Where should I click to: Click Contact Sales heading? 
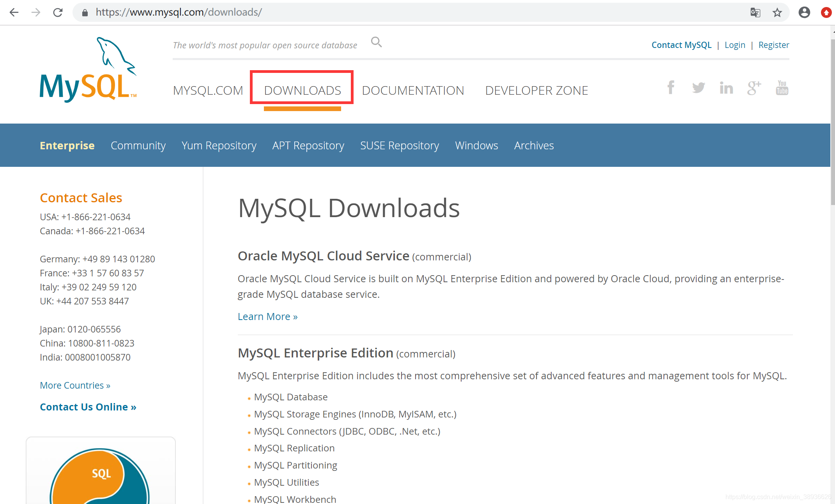pos(81,198)
